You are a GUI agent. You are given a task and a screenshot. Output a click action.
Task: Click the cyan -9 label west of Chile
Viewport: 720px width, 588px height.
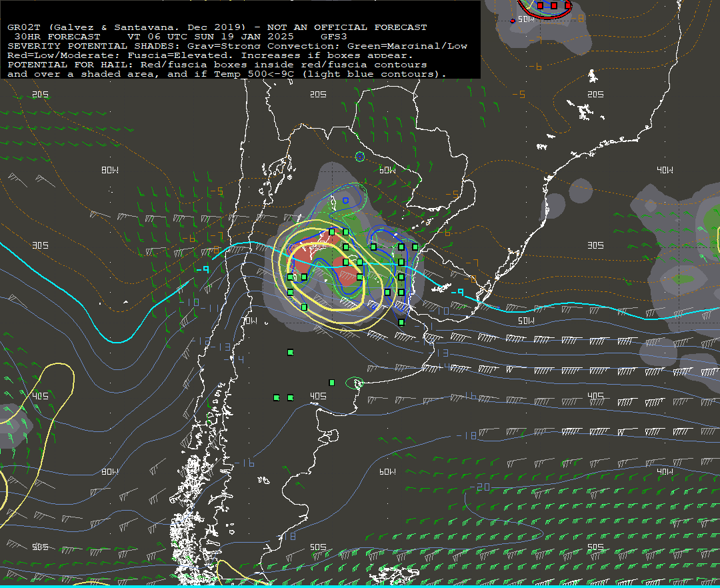pyautogui.click(x=203, y=269)
